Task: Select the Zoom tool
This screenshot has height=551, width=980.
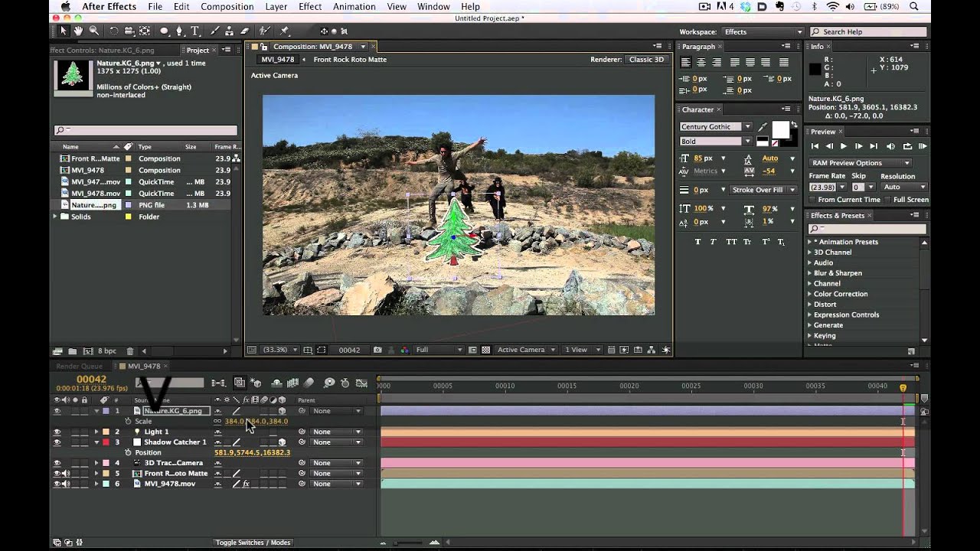Action: coord(94,31)
